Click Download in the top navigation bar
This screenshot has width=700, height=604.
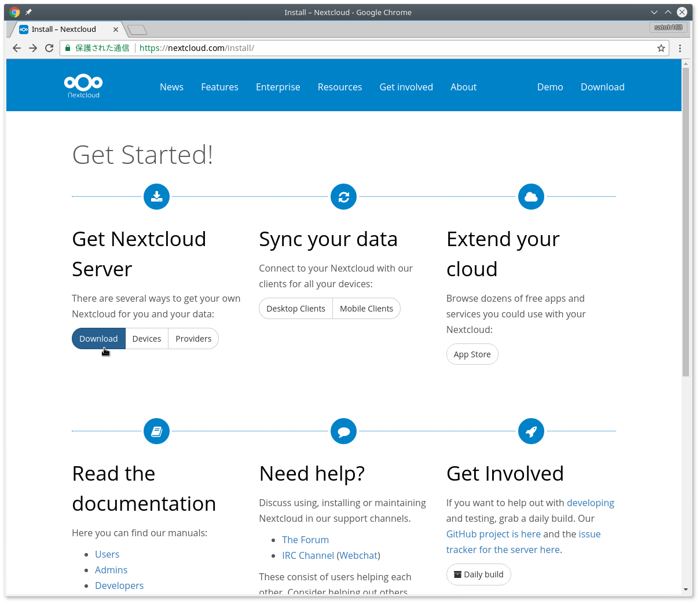tap(603, 87)
